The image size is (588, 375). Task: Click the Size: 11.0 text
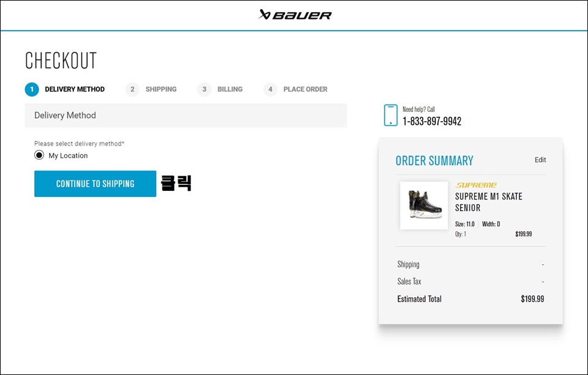tap(465, 224)
